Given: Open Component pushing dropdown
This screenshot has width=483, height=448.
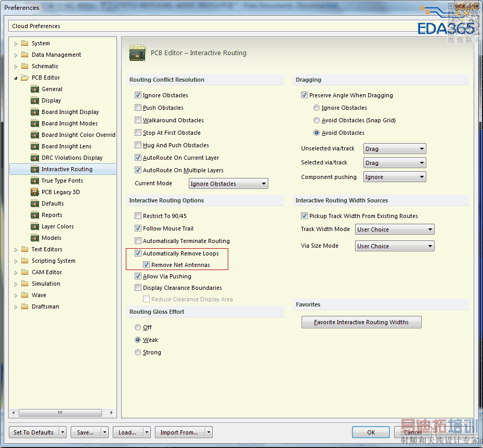Looking at the screenshot, I should point(395,177).
